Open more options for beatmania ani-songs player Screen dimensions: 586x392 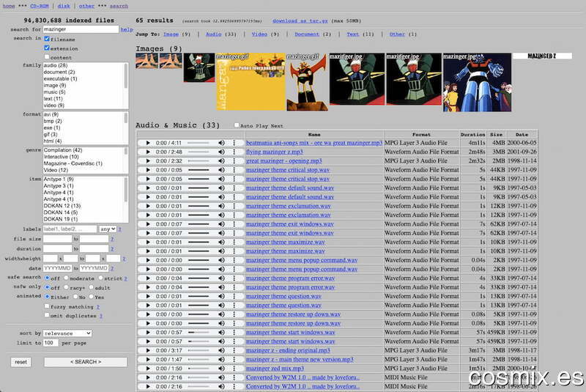pyautogui.click(x=234, y=143)
